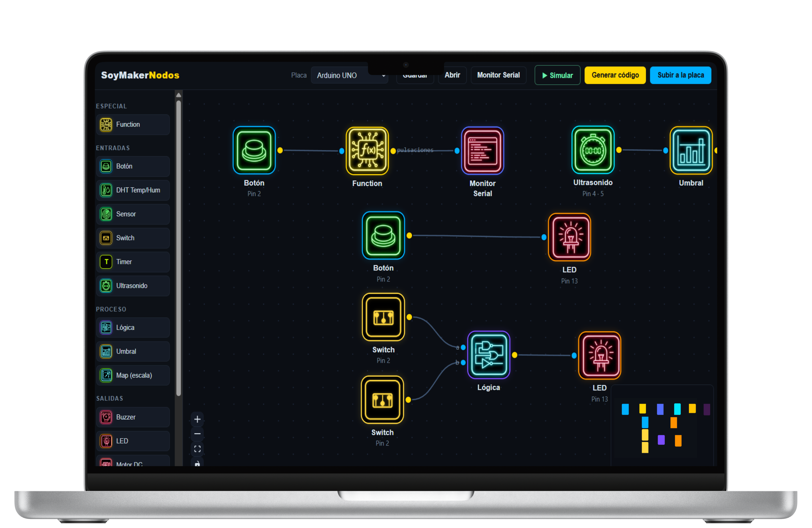Click the SoyMakerNodos logo
Image resolution: width=812 pixels, height=528 pixels.
140,75
